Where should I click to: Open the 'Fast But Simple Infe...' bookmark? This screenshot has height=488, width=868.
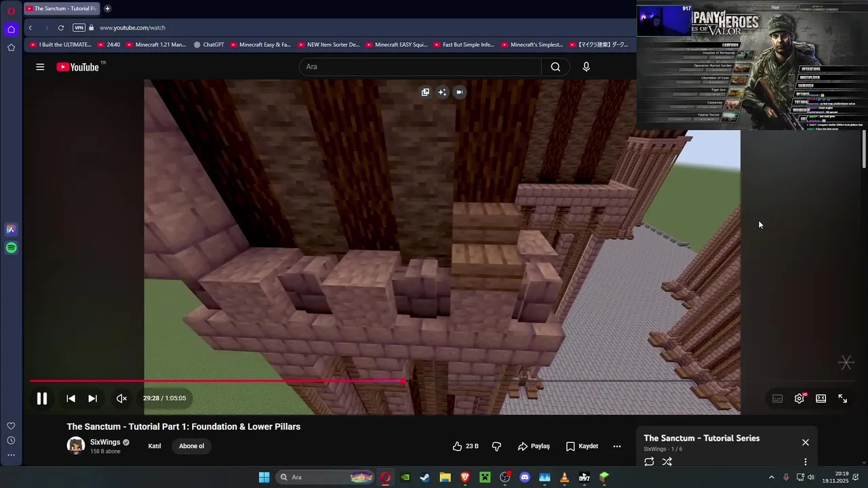click(x=463, y=45)
